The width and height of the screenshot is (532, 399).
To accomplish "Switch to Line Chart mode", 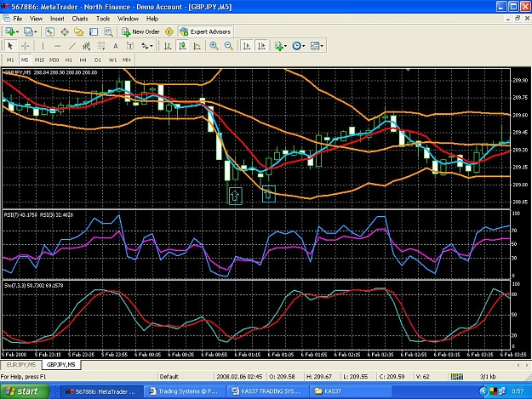I will (x=197, y=46).
